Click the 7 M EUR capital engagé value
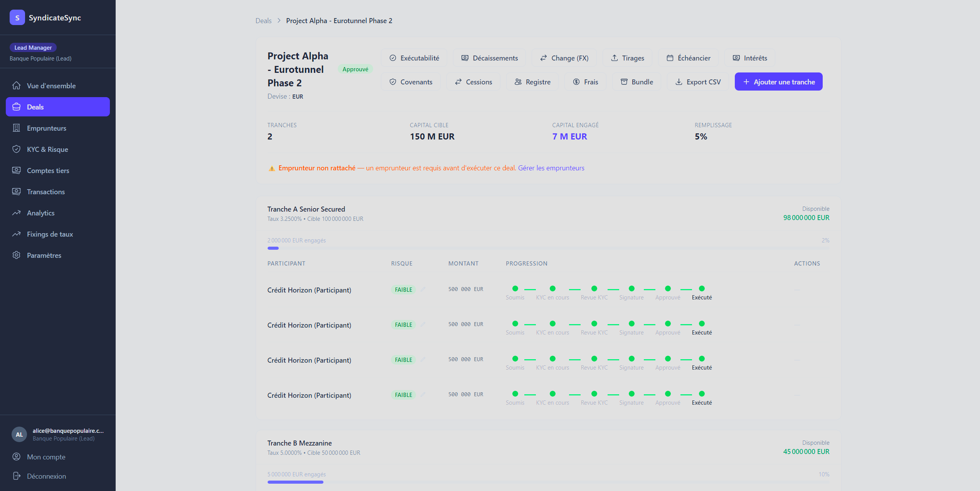 pos(569,136)
